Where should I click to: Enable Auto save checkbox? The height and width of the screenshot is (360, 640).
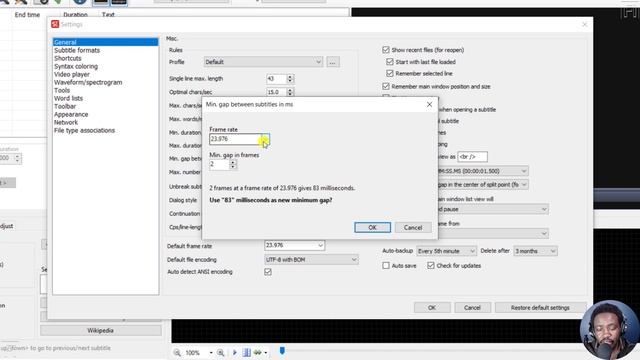pyautogui.click(x=386, y=266)
